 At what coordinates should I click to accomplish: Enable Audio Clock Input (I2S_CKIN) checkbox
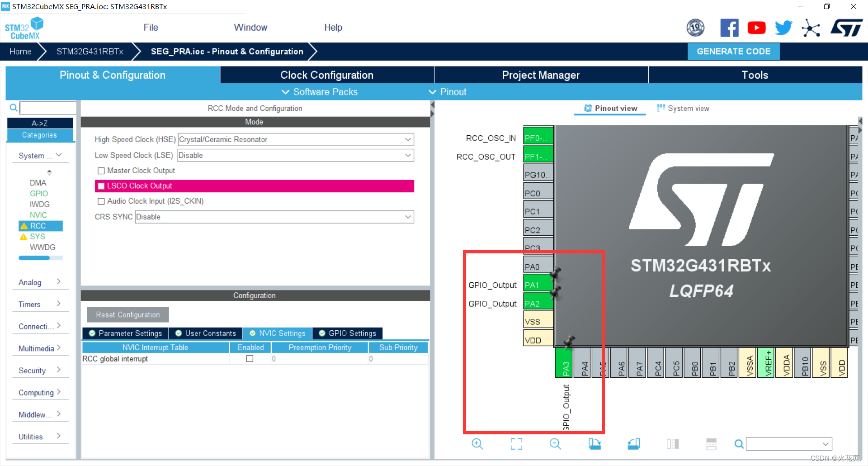tap(101, 201)
